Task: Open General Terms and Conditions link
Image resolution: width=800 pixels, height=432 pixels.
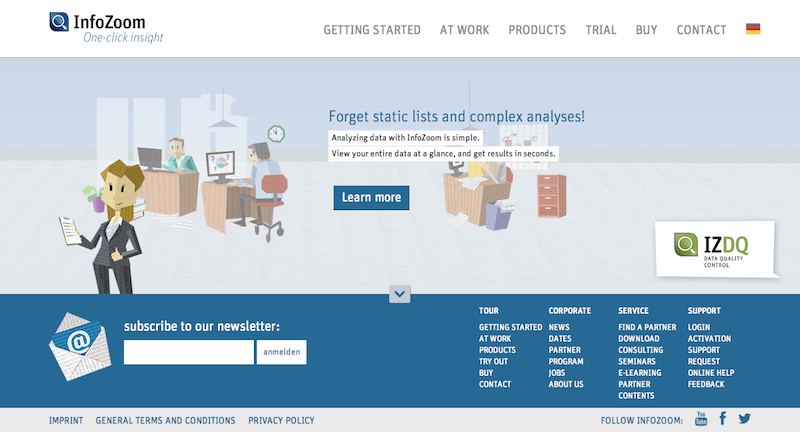Action: tap(165, 421)
